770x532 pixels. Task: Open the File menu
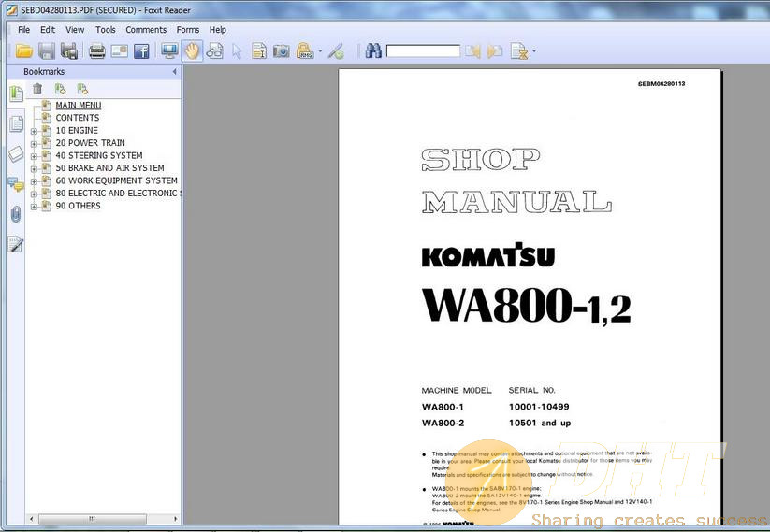point(23,29)
